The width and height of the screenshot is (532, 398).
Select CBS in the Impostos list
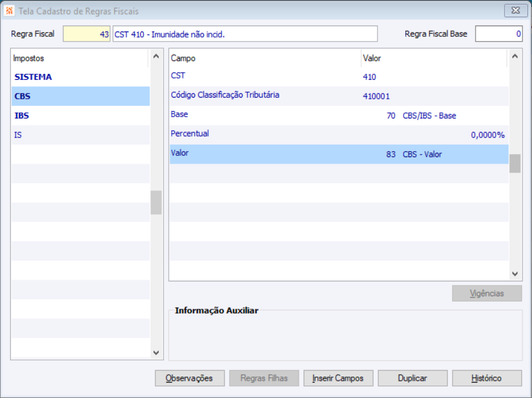[80, 96]
